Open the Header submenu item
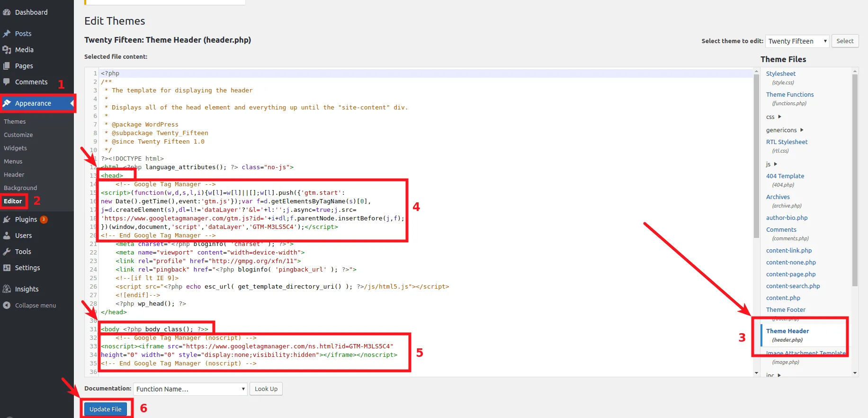Viewport: 868px width, 418px height. pyautogui.click(x=14, y=175)
